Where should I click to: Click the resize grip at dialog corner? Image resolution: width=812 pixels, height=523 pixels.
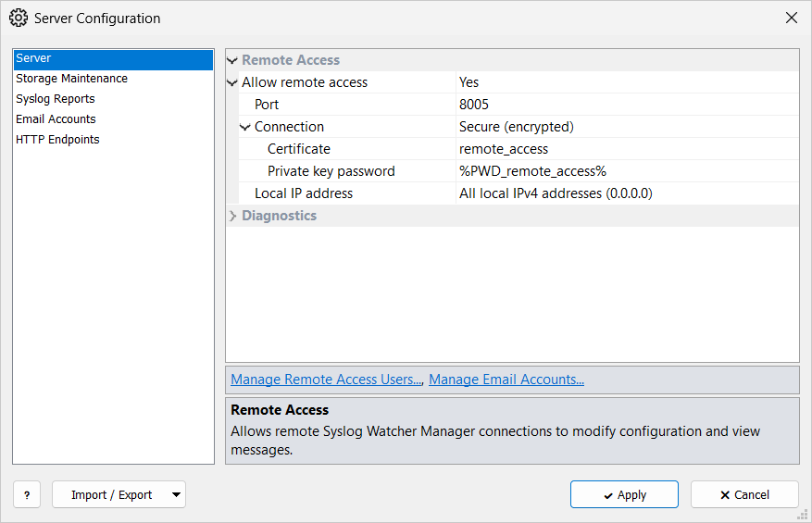tap(803, 514)
